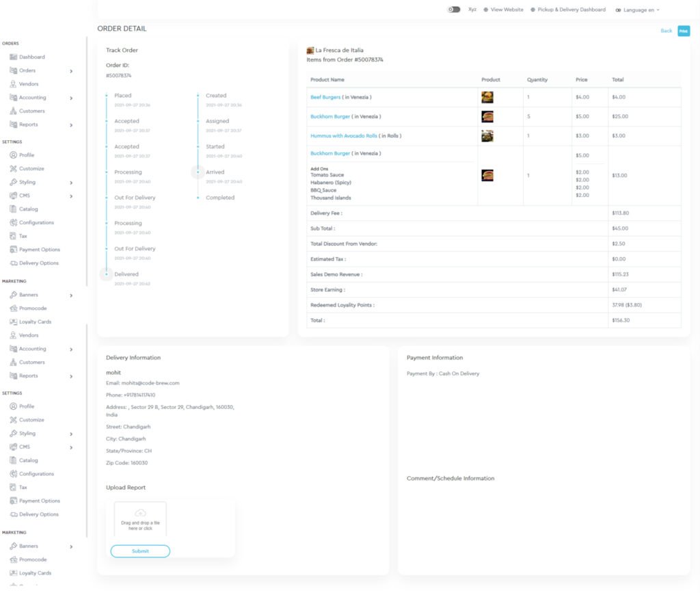This screenshot has width=700, height=593.
Task: Click the Pickup & Delivery Dashboard icon
Action: point(533,10)
